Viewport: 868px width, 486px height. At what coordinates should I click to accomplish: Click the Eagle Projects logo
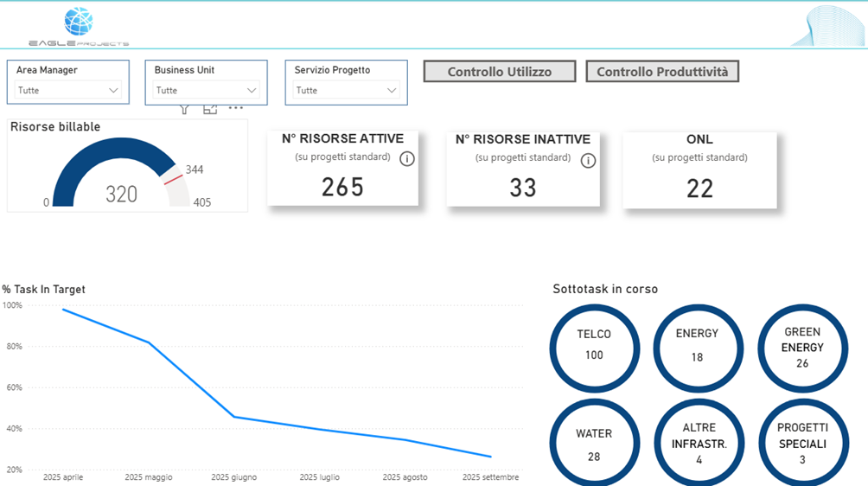[x=79, y=26]
